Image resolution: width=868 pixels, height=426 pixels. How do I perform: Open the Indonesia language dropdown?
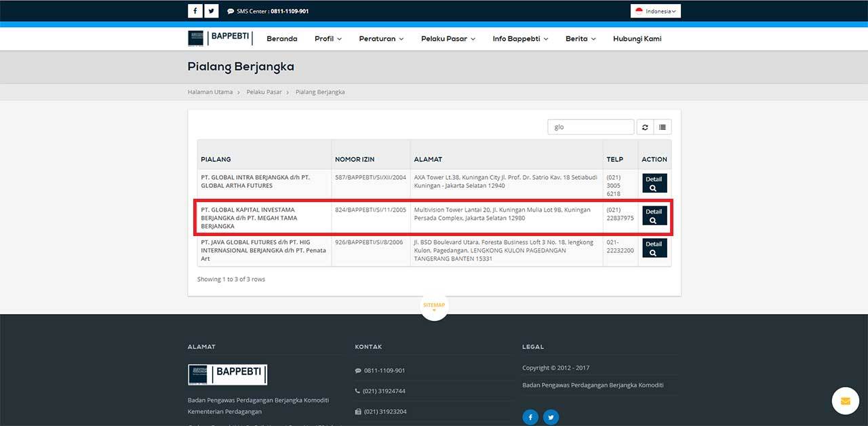(x=655, y=11)
